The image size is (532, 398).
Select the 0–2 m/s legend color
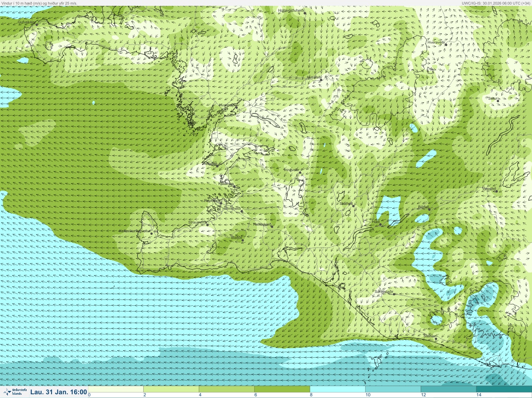116,389
